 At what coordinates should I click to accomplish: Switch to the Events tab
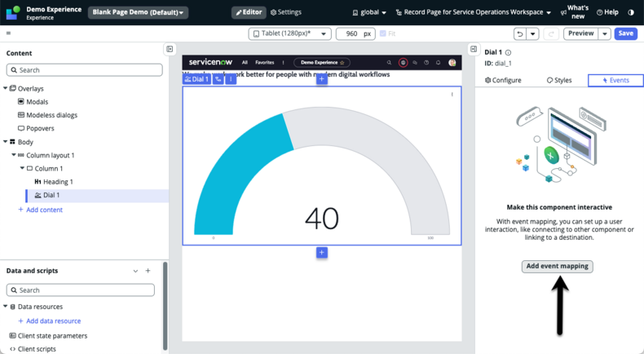pos(615,80)
